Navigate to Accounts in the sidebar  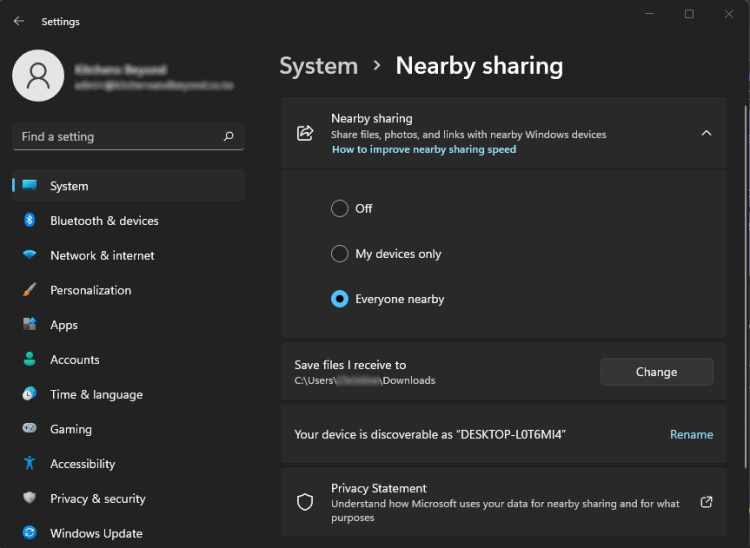point(75,360)
